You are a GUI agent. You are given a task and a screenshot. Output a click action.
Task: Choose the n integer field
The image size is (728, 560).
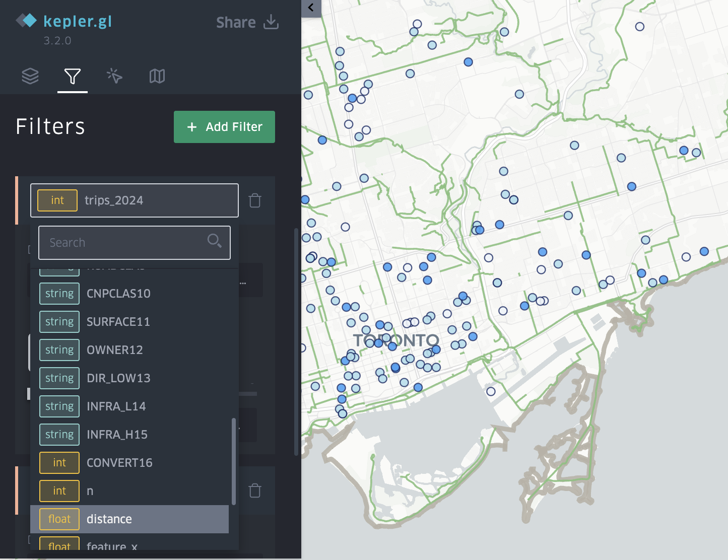tap(90, 491)
